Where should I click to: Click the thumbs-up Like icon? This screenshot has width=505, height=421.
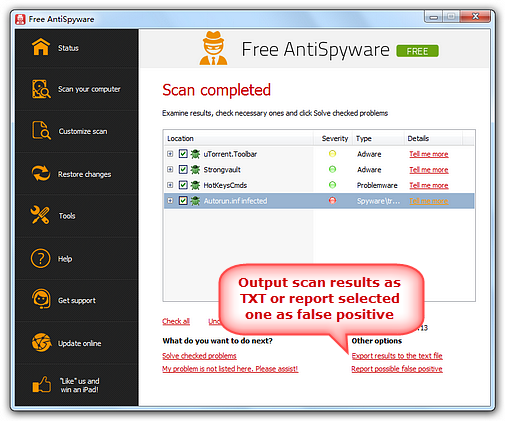pos(42,384)
